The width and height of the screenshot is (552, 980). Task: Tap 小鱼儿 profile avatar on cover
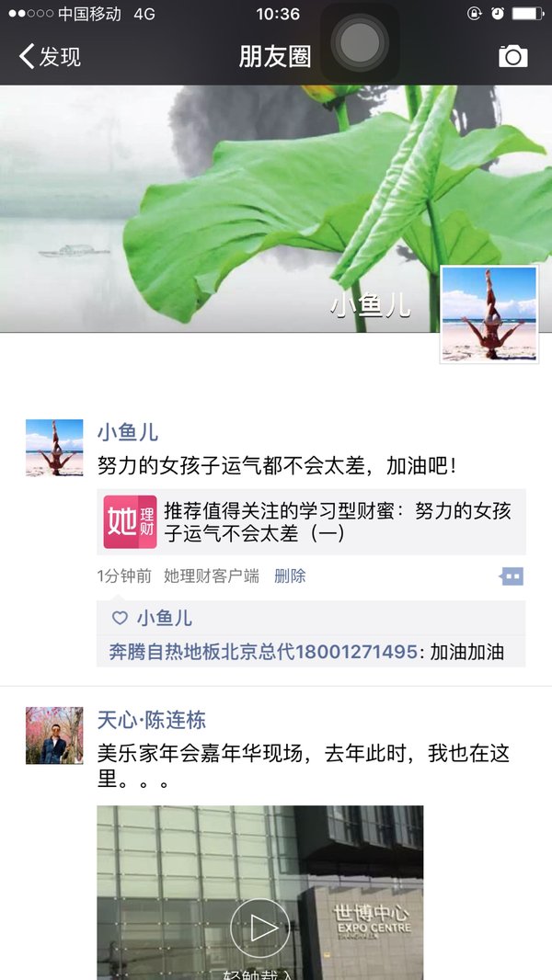(489, 313)
